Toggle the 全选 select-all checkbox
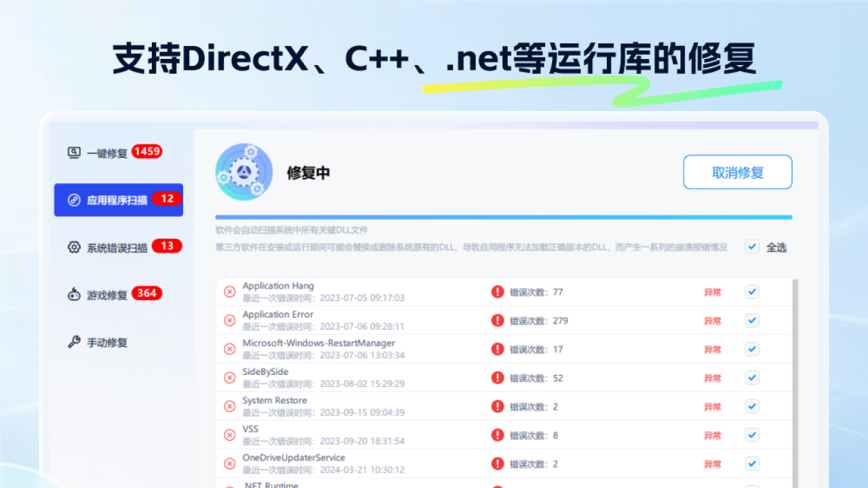The height and width of the screenshot is (488, 868). (x=752, y=247)
